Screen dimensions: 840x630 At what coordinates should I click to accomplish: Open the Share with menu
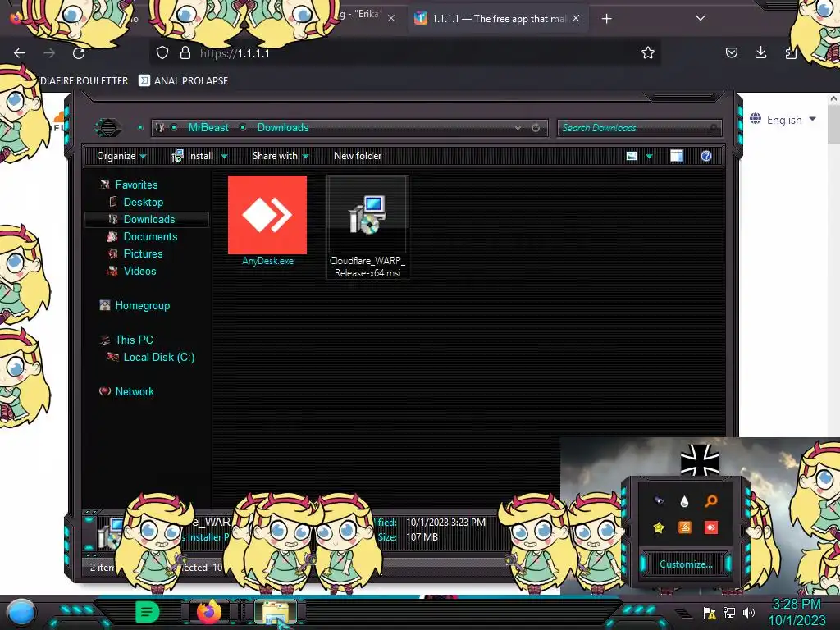coord(281,156)
